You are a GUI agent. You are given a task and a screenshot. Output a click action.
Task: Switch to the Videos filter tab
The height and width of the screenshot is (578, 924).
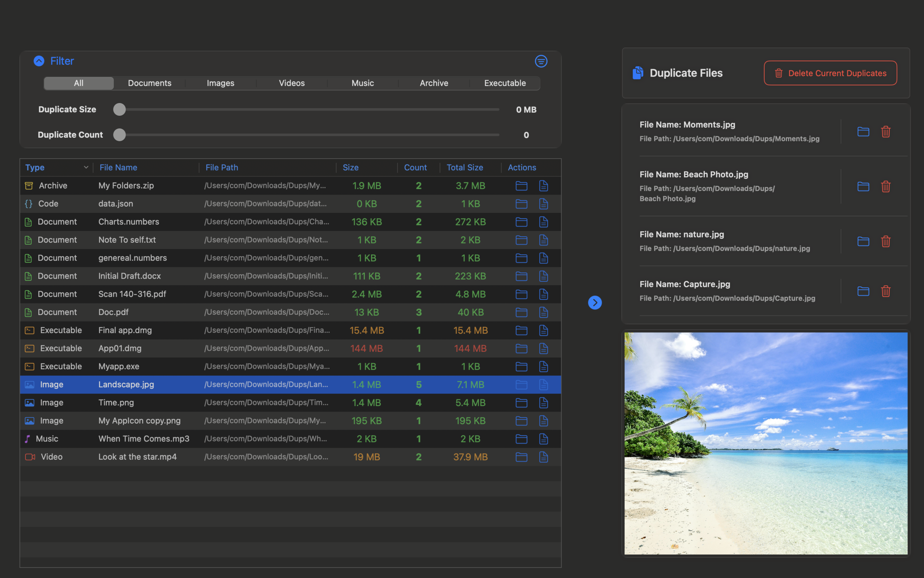tap(292, 83)
